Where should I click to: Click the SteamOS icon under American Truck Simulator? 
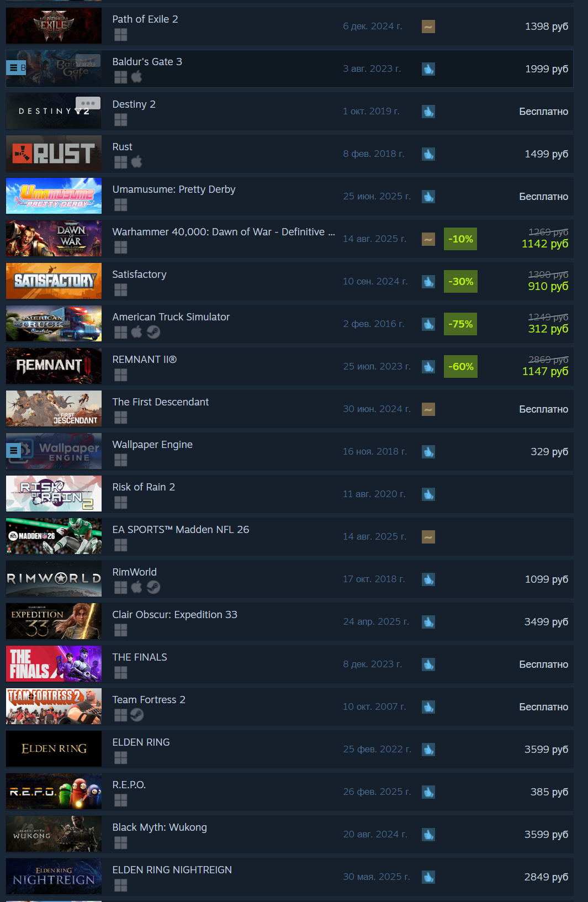153,332
